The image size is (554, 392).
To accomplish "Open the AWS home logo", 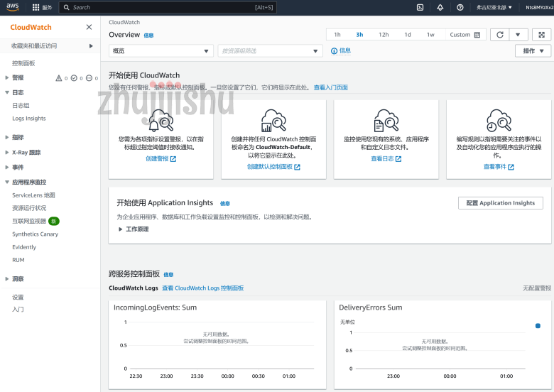I will point(13,7).
